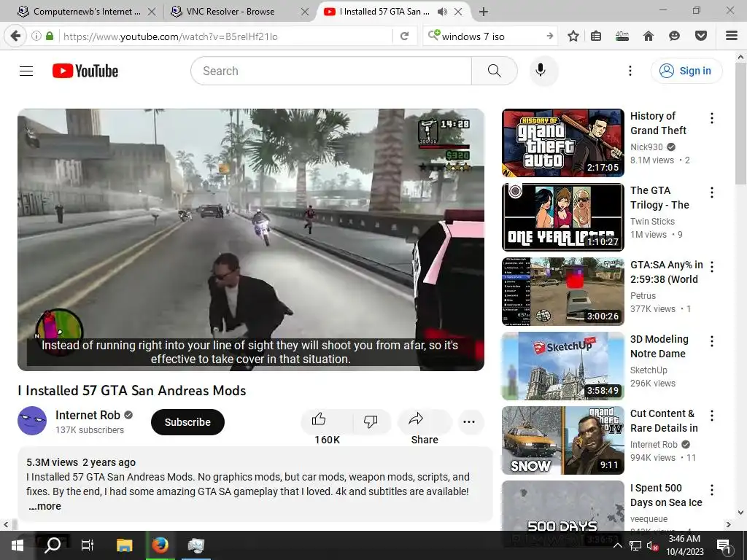Open options menu for GTA:SA Any% video
This screenshot has height=560, width=747.
712,267
